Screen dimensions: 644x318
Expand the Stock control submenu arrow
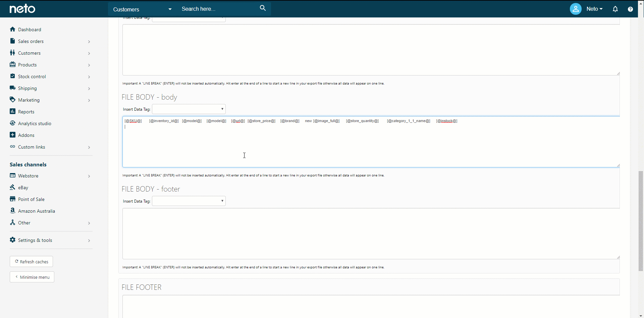coord(89,77)
